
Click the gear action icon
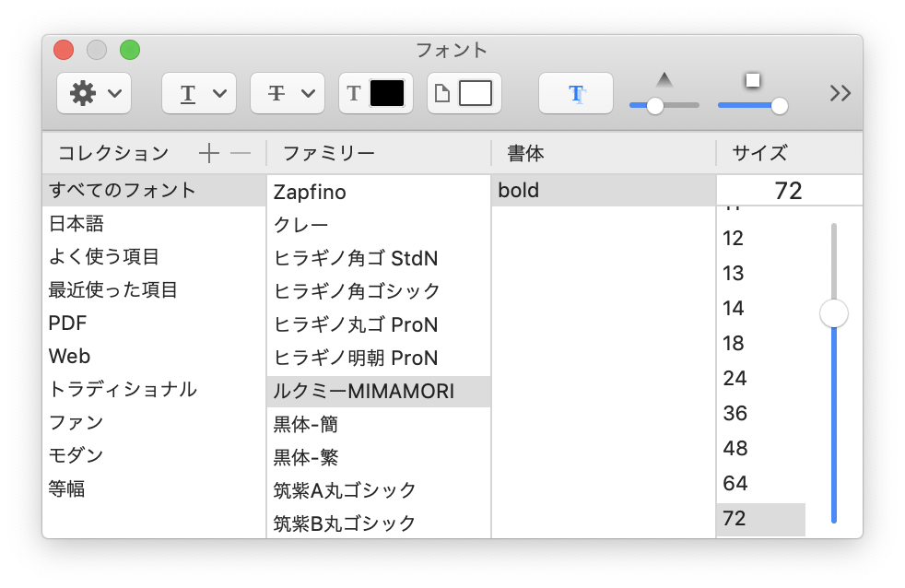84,92
